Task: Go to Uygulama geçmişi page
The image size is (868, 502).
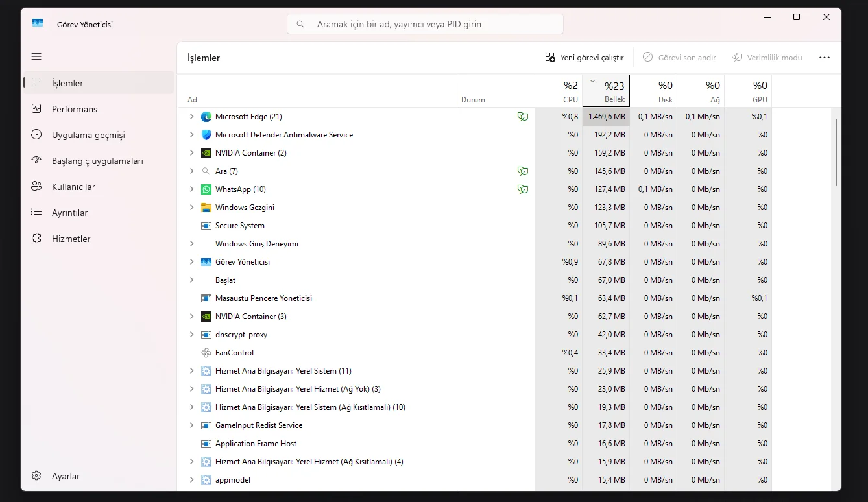Action: [99, 135]
